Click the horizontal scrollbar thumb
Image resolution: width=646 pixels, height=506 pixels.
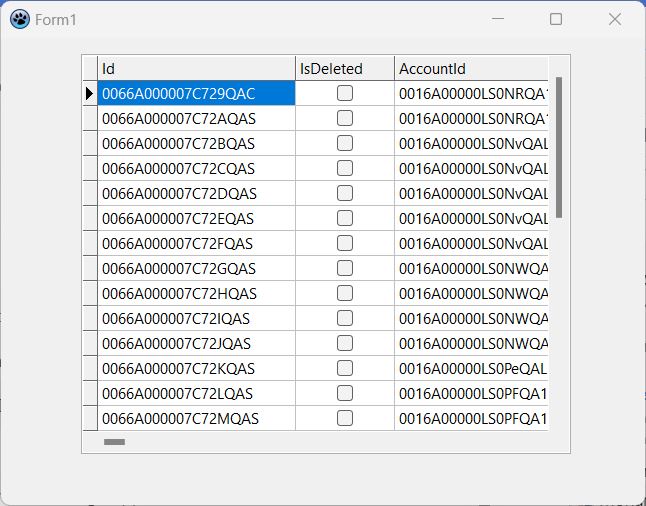(115, 441)
